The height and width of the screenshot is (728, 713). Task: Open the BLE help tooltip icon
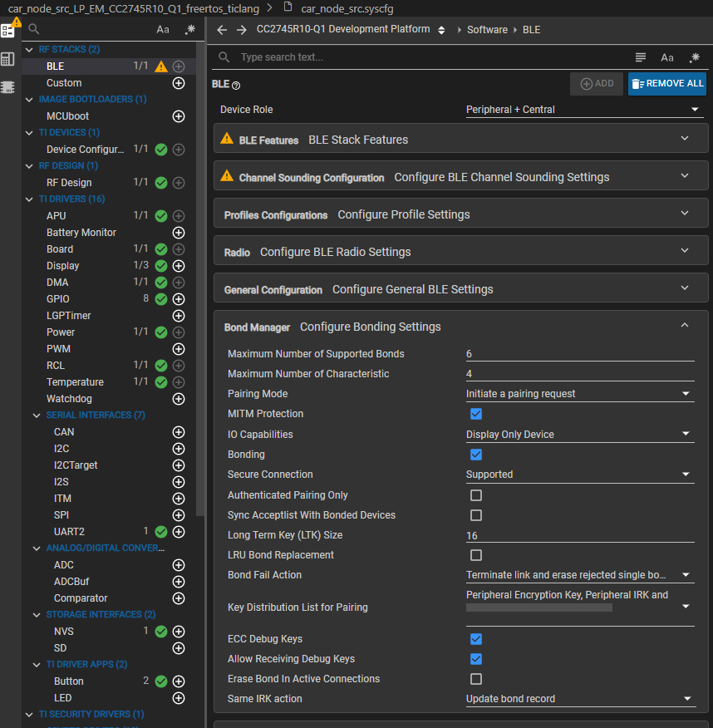click(x=237, y=84)
